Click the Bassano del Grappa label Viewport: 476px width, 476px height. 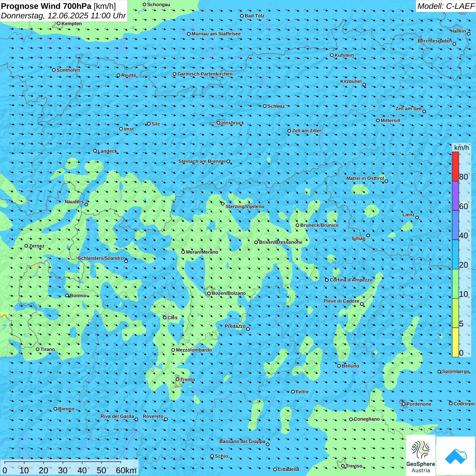[242, 441]
